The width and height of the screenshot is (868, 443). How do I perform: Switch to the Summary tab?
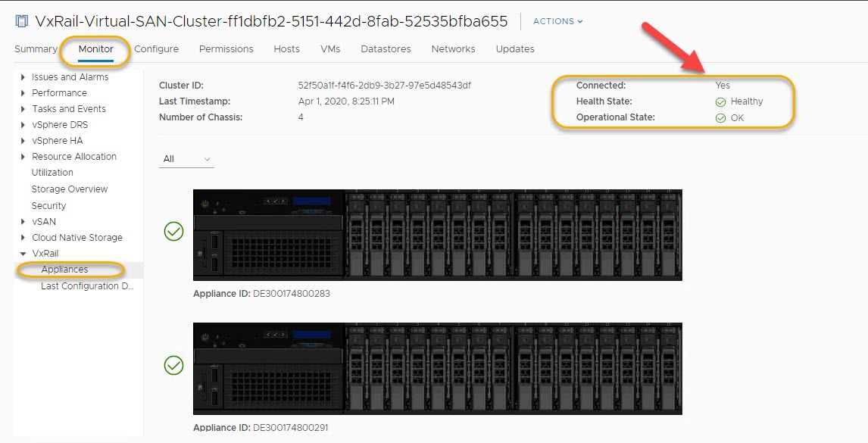coord(36,48)
